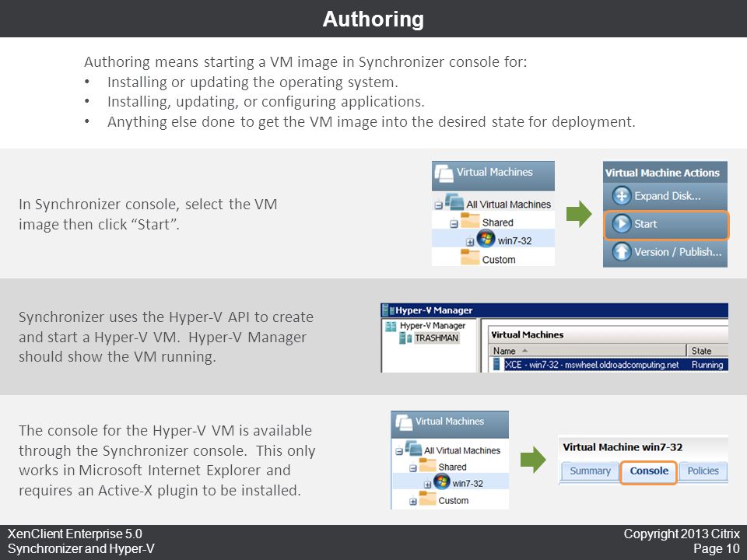This screenshot has height=560, width=747.
Task: Click the Windows logo icon beside win7-32 in the lower tree
Action: pyautogui.click(x=442, y=481)
